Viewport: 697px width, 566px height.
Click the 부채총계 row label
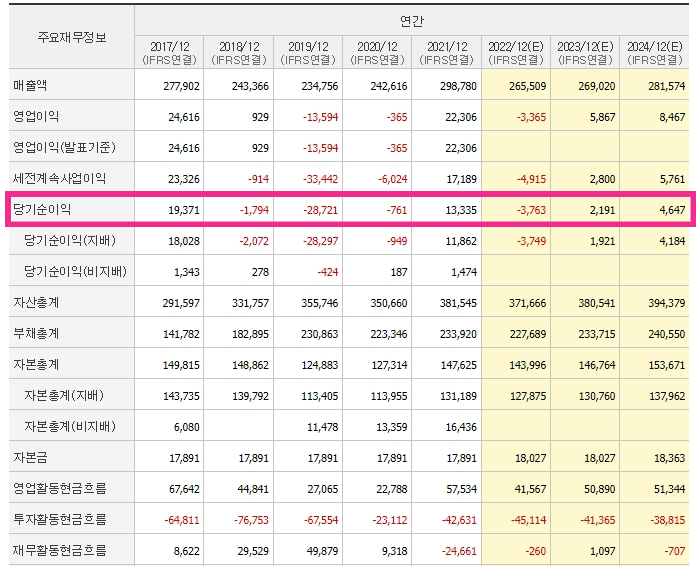pos(36,333)
